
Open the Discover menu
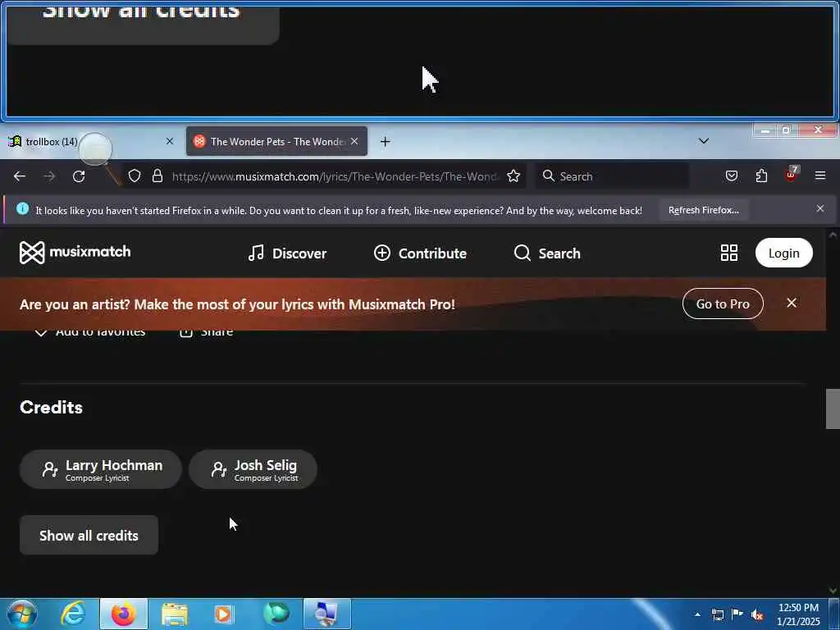click(x=287, y=253)
